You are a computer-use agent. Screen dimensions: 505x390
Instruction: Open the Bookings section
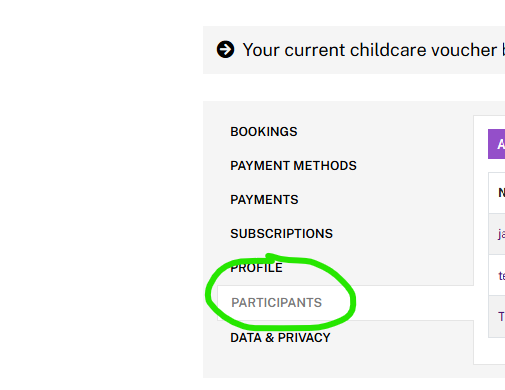click(264, 132)
